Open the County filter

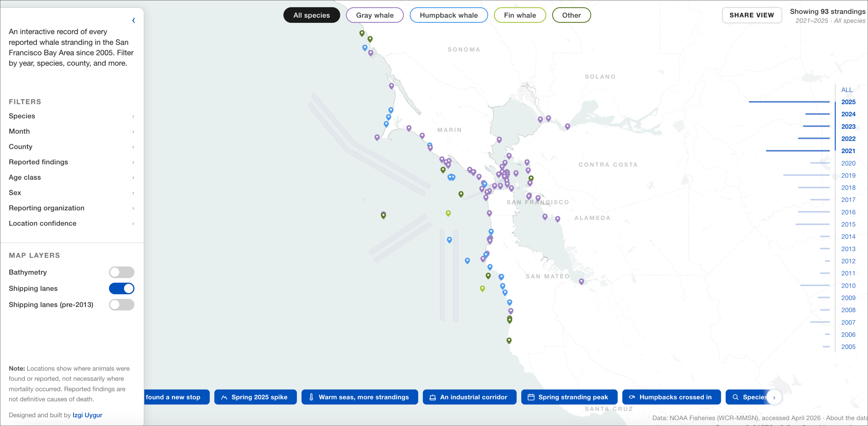tap(72, 146)
